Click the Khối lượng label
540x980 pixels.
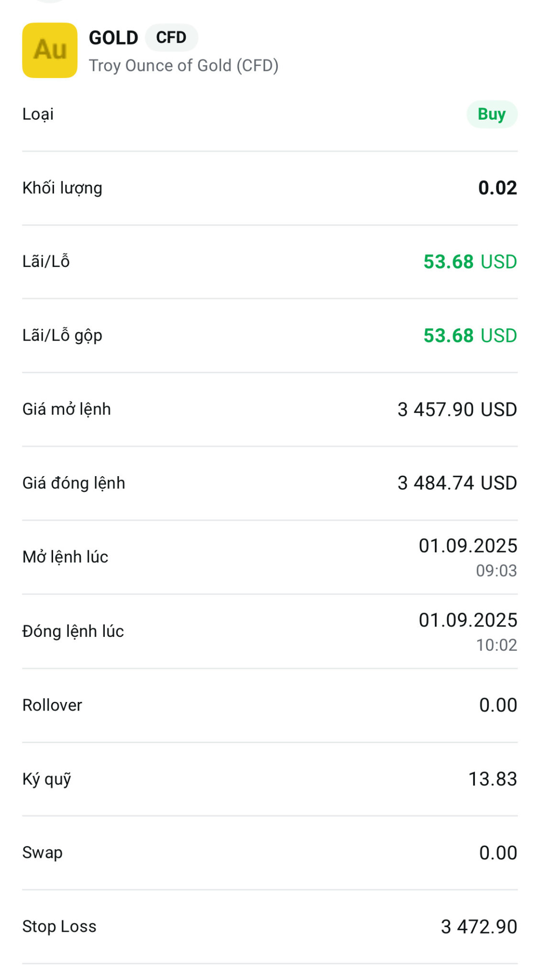(x=62, y=188)
